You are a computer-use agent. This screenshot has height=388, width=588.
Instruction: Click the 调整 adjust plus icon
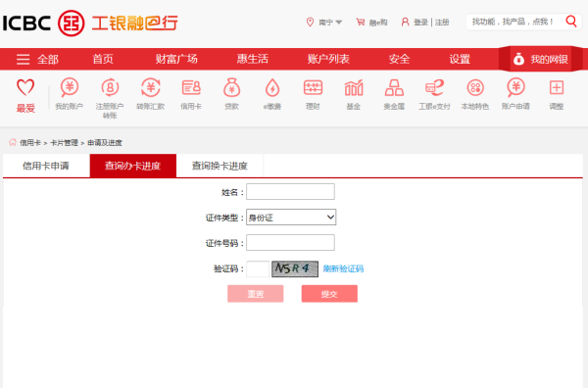click(557, 88)
